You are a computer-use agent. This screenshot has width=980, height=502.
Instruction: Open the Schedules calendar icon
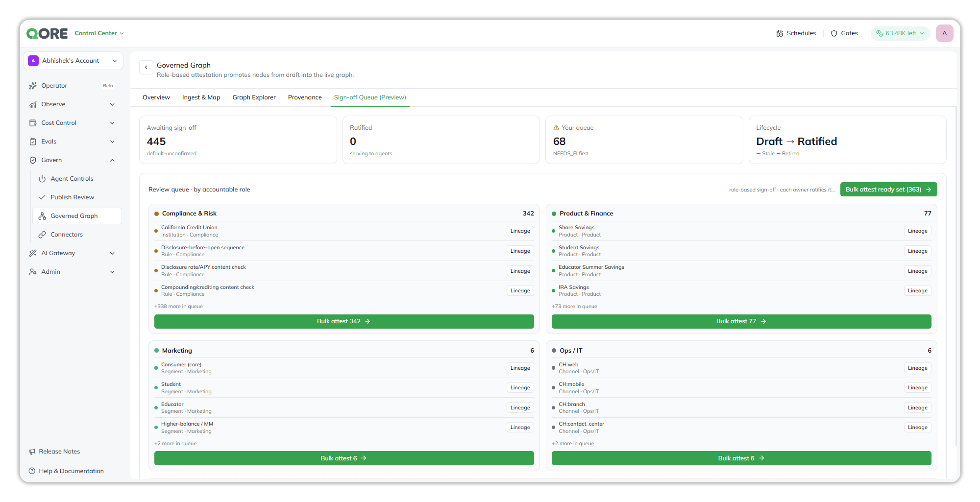[x=780, y=33]
